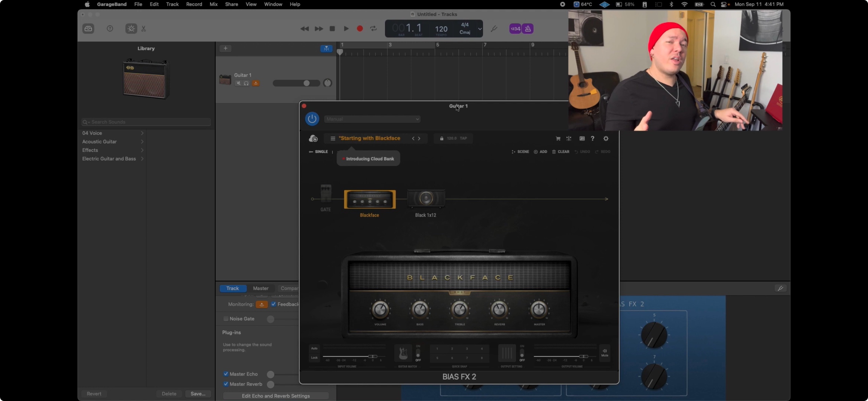Open the Tuner tool icon
The image size is (868, 401).
coord(494,29)
